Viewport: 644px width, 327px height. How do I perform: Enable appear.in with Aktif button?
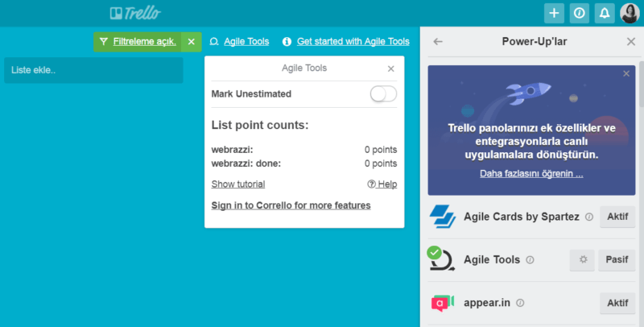point(617,304)
